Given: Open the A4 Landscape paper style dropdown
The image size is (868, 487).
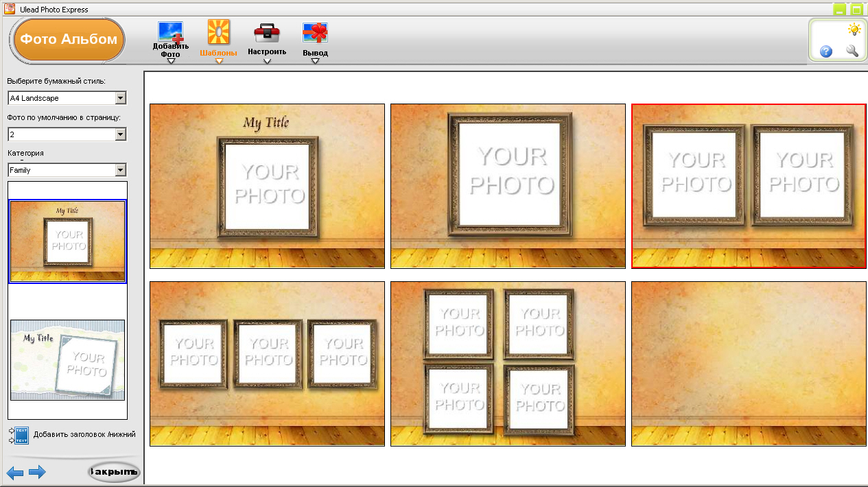Looking at the screenshot, I should pos(121,98).
